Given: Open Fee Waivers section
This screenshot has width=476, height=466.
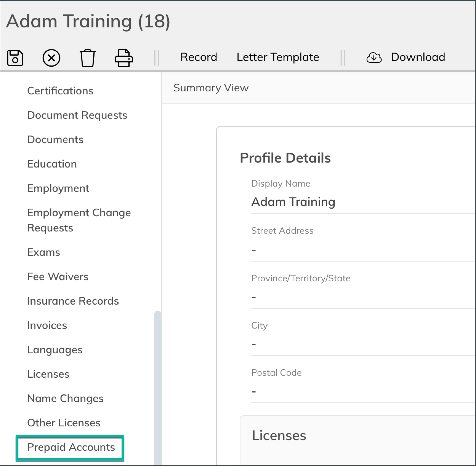Looking at the screenshot, I should point(58,277).
